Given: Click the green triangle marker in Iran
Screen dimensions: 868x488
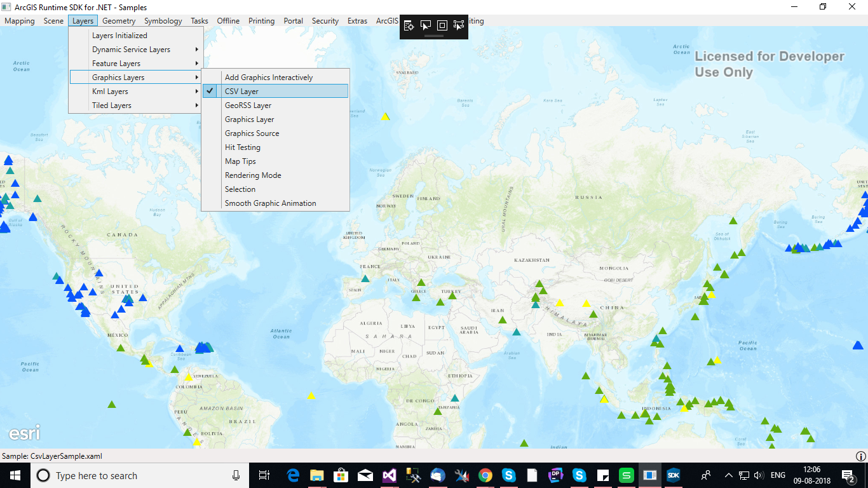Looking at the screenshot, I should [502, 320].
